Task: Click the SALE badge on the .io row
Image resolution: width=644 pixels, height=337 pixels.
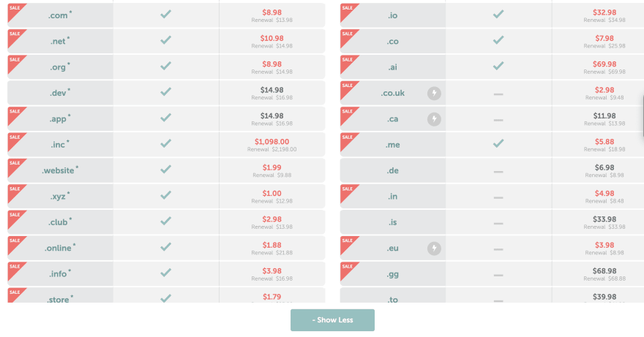Action: (x=350, y=12)
